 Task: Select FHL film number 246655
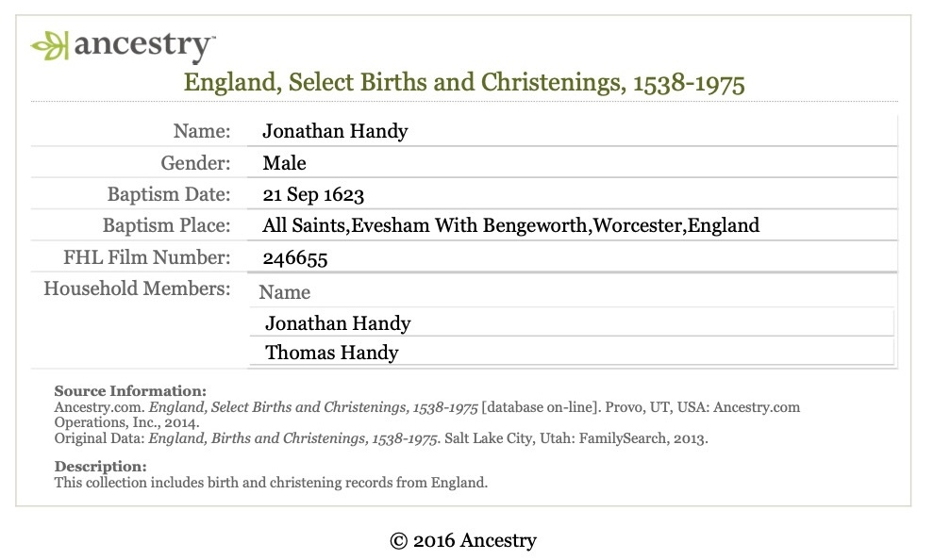tap(295, 257)
